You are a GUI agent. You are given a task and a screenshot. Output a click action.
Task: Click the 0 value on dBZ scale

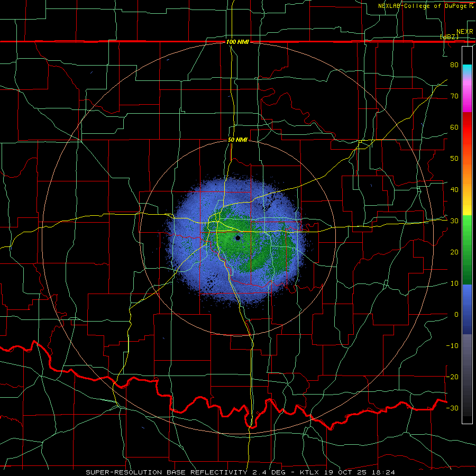click(456, 315)
